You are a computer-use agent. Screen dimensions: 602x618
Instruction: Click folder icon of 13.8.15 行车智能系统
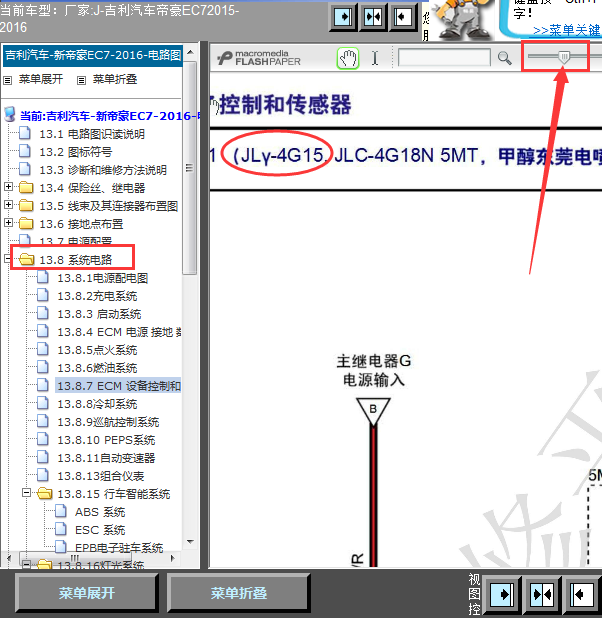click(45, 493)
